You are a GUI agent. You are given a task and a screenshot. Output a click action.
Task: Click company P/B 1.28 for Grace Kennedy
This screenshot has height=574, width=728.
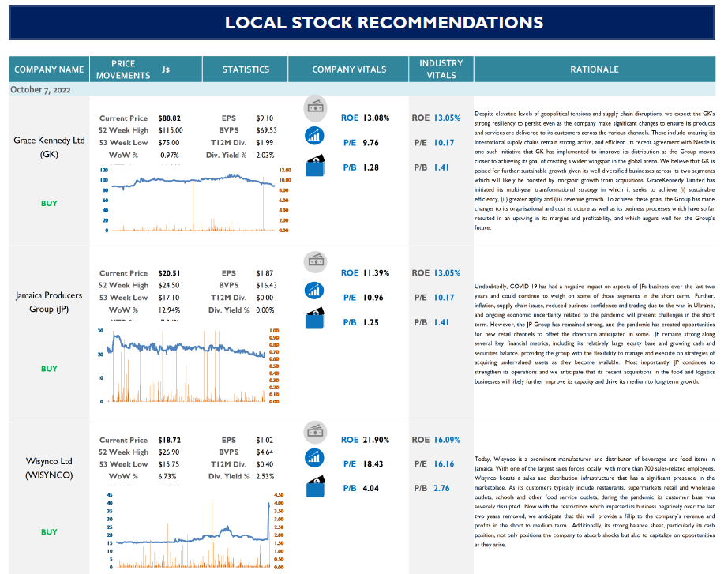pyautogui.click(x=370, y=167)
